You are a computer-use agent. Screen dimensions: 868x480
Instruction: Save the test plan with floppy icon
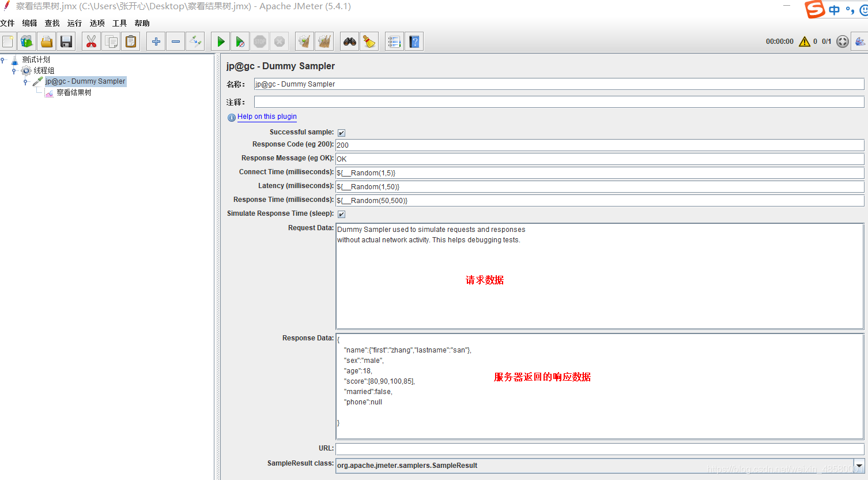[66, 42]
